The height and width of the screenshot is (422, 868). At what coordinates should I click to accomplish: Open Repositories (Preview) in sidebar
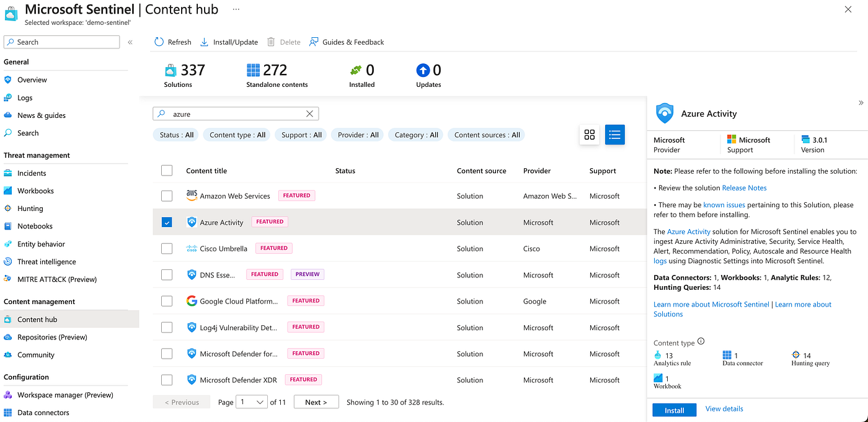click(x=52, y=337)
